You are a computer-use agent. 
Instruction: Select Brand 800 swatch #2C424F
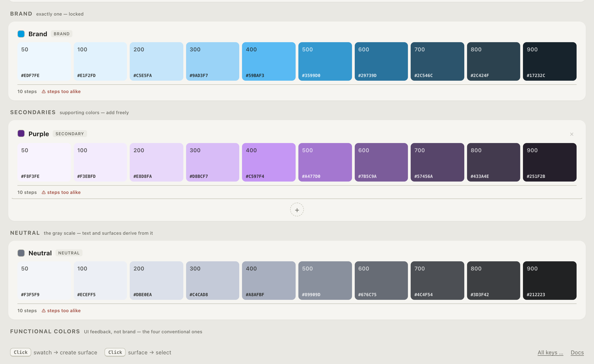493,61
